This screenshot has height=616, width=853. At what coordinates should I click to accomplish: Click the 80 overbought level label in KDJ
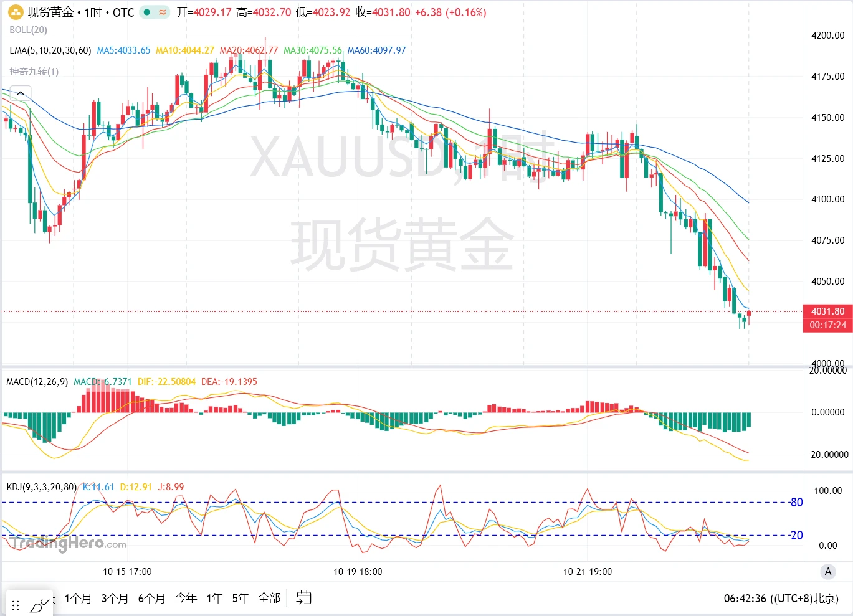[x=796, y=503]
